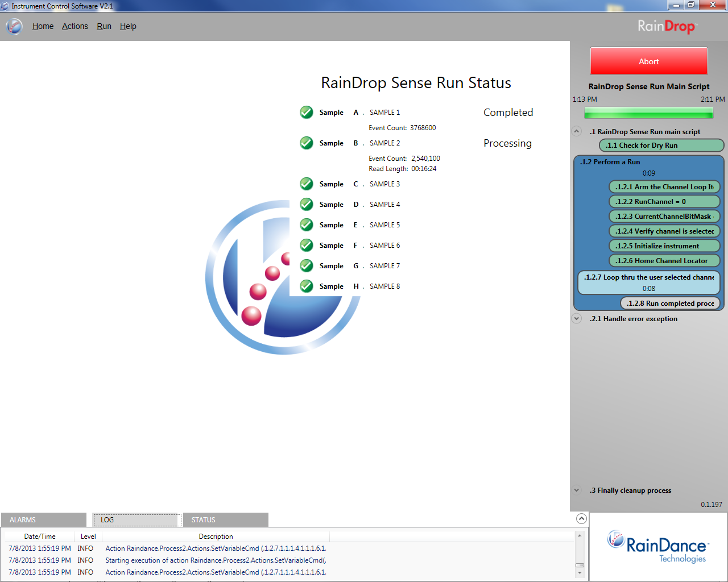Image resolution: width=728 pixels, height=582 pixels.
Task: Click the 1:13 PM start time label
Action: pos(585,99)
